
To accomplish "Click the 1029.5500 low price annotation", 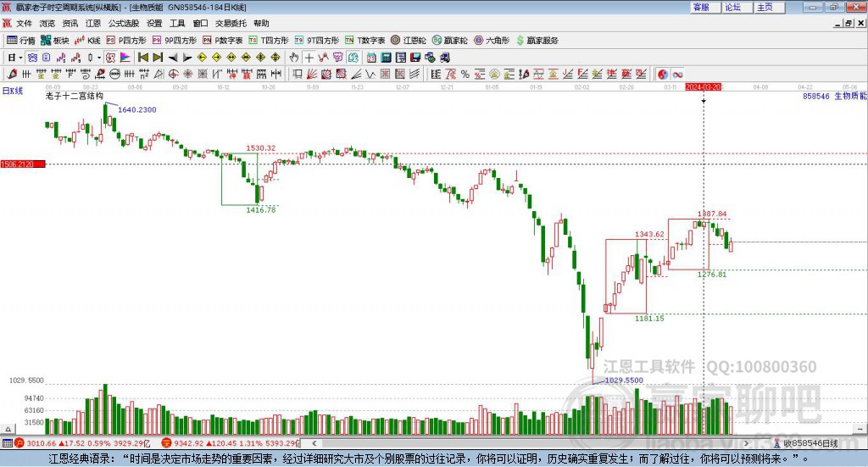I will click(624, 381).
